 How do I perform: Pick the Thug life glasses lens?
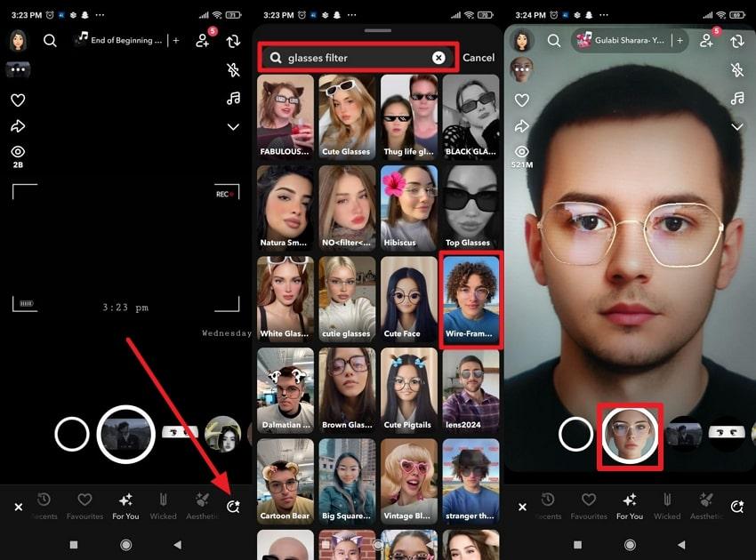click(409, 116)
